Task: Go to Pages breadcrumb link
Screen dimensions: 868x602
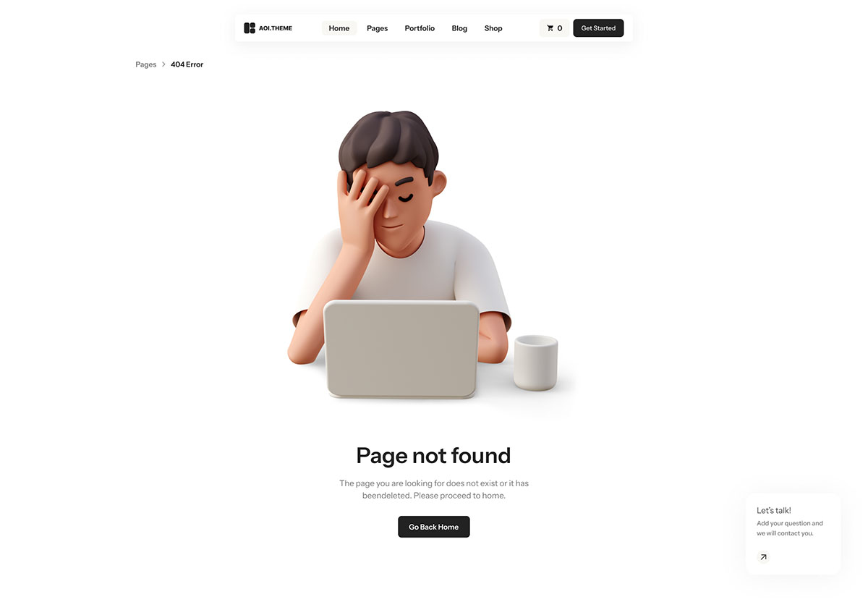Action: (146, 64)
